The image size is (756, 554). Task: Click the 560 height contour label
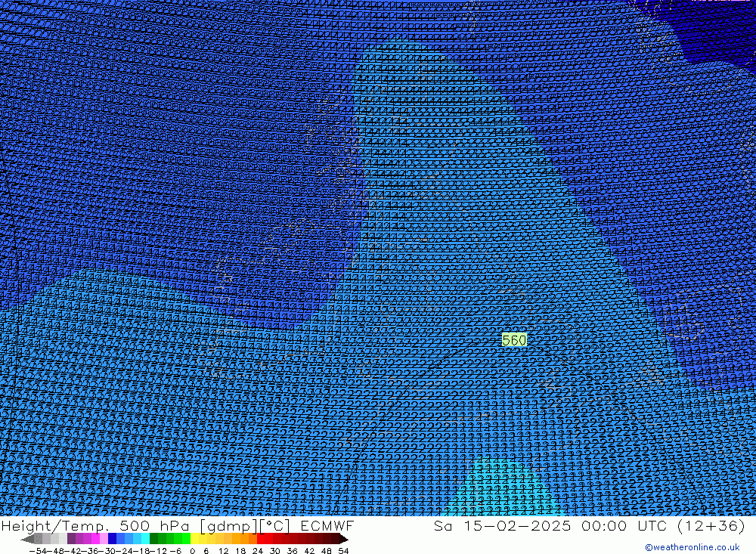[514, 340]
